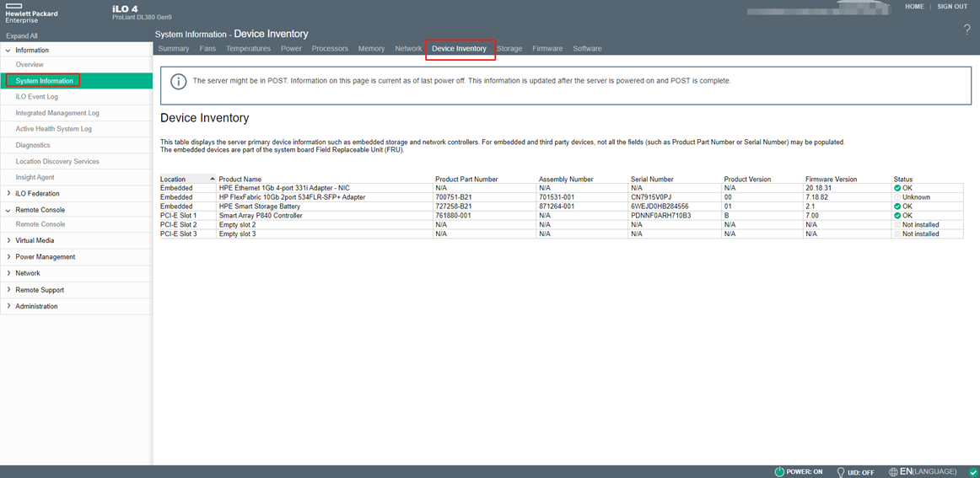Select firmware version 20.18.31
This screenshot has height=478, width=980.
click(x=818, y=187)
